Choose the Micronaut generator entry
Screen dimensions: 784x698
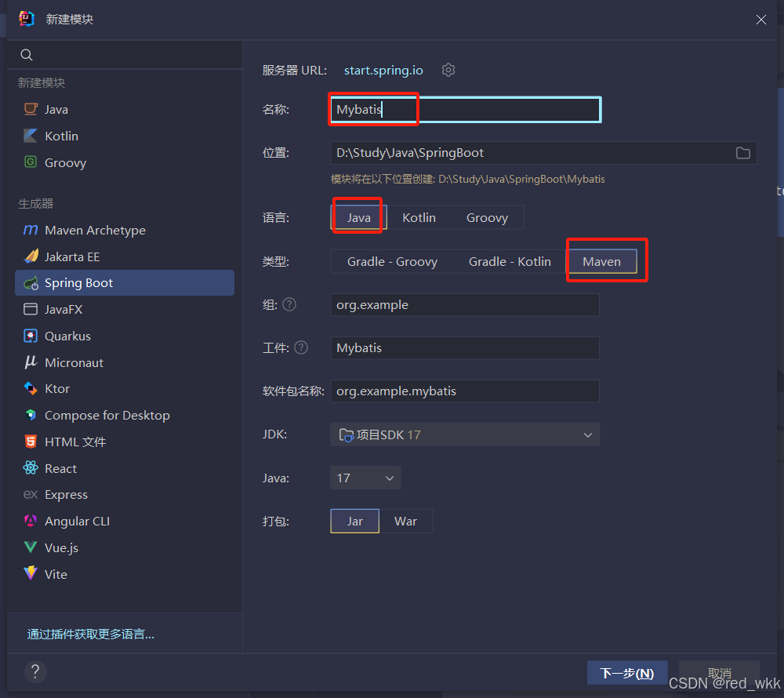125,362
